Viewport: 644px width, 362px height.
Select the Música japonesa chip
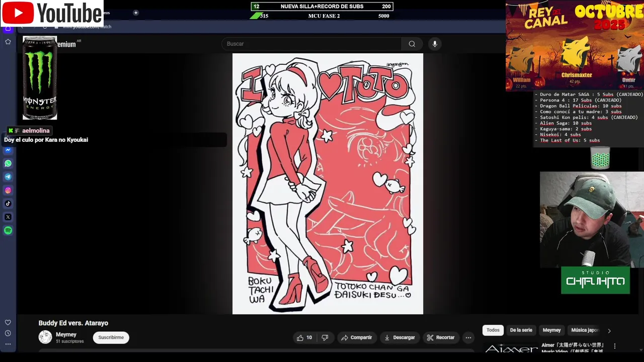point(585,330)
